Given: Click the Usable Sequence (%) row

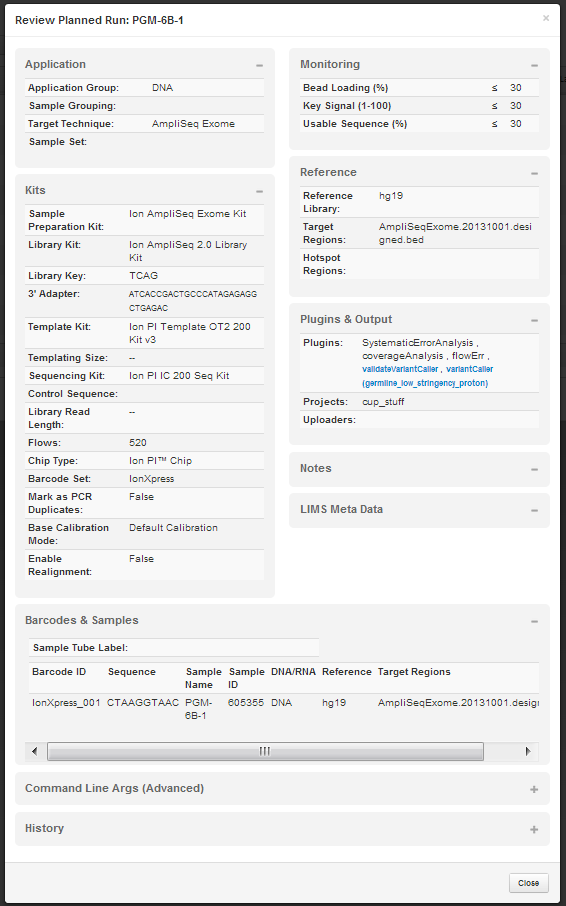Looking at the screenshot, I should (419, 124).
